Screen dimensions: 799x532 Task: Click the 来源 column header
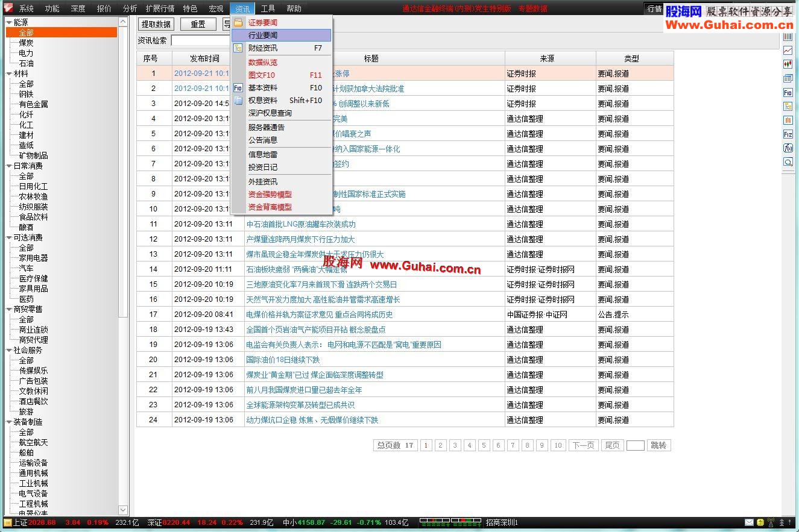(550, 58)
